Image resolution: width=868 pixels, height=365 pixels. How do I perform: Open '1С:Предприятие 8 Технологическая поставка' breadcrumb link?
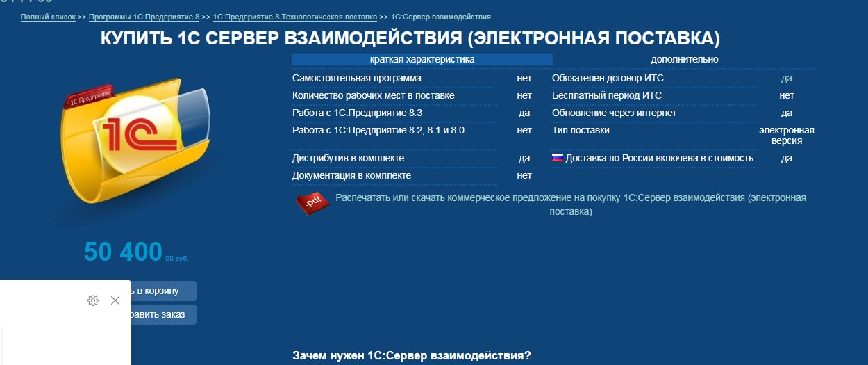tap(295, 16)
